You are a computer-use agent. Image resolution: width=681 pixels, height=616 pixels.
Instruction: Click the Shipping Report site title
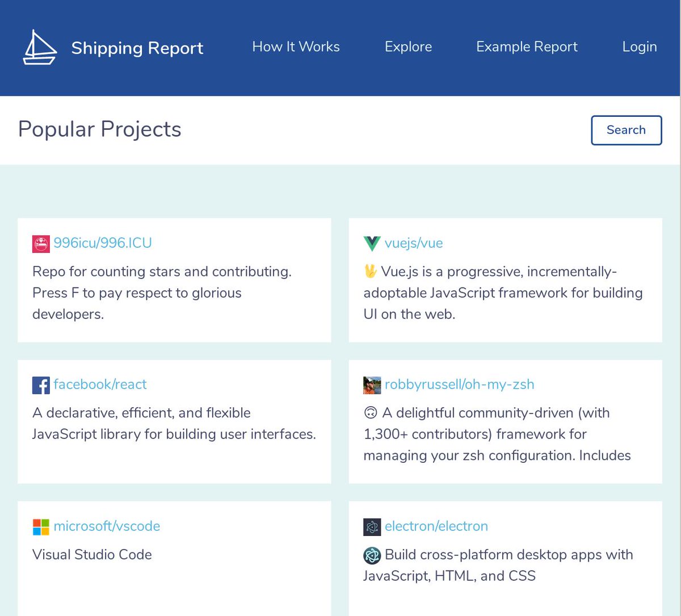[137, 48]
